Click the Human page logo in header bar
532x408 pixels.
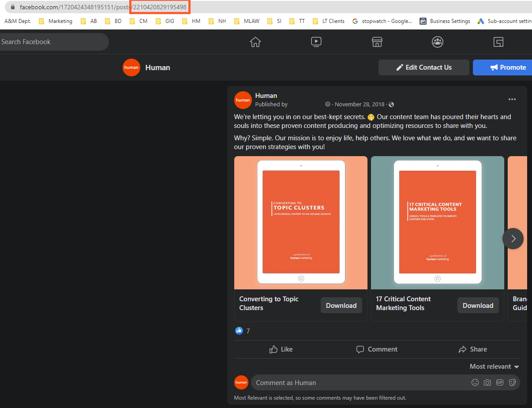[131, 67]
